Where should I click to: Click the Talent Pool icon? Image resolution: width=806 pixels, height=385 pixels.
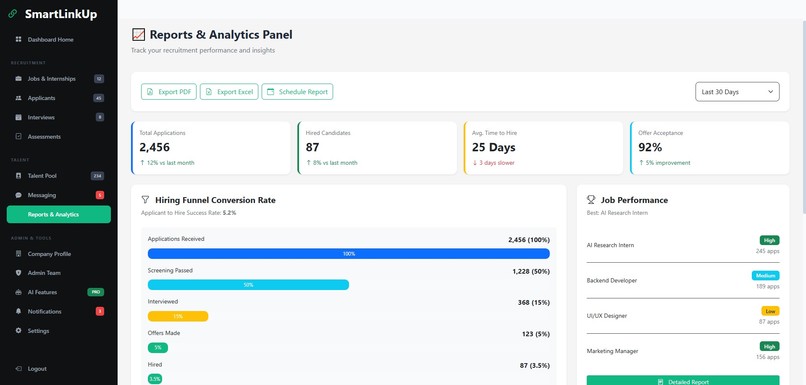click(19, 176)
